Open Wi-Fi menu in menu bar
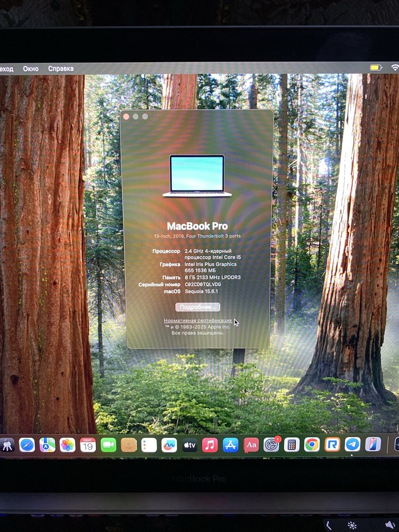 tap(395, 68)
